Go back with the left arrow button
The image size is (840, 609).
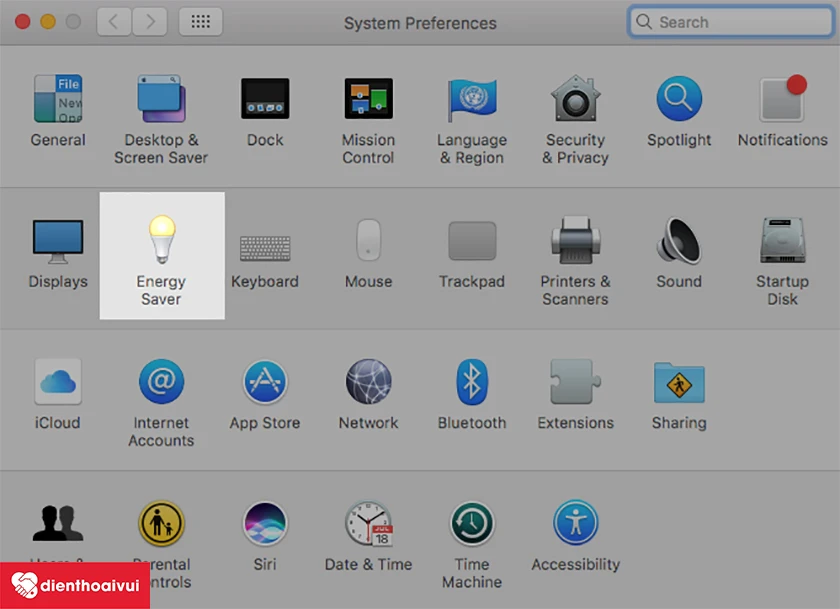click(x=114, y=22)
